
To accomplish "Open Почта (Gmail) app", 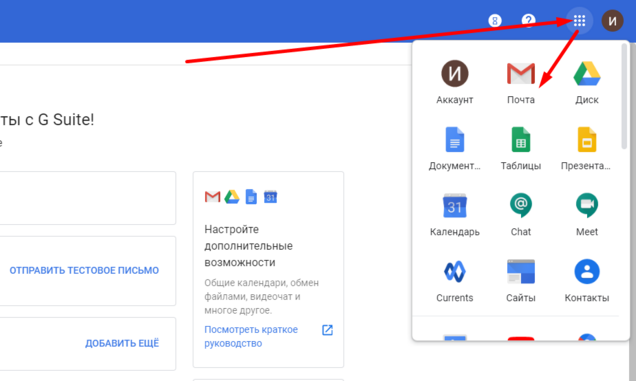I will coord(521,83).
